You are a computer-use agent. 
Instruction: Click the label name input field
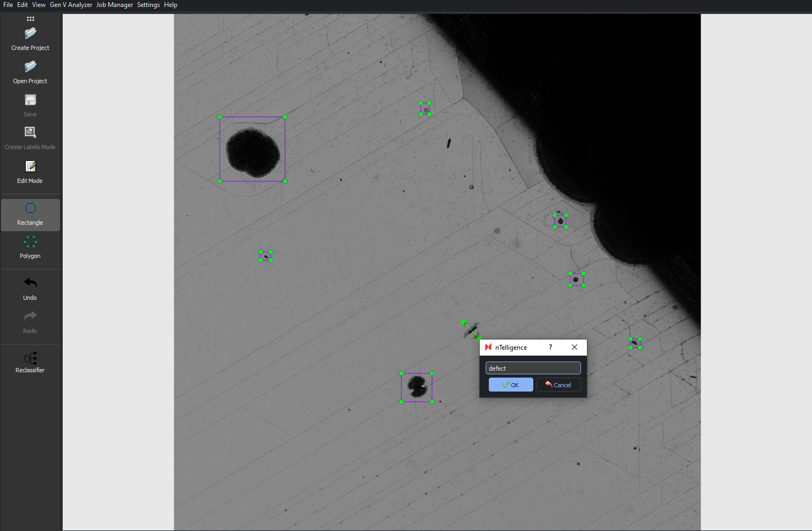tap(533, 368)
